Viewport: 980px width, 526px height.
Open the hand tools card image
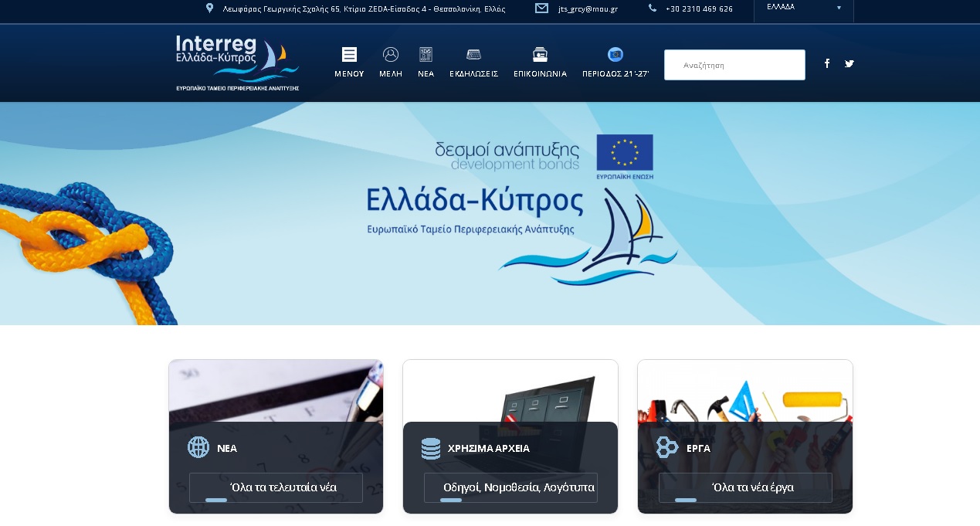click(745, 391)
